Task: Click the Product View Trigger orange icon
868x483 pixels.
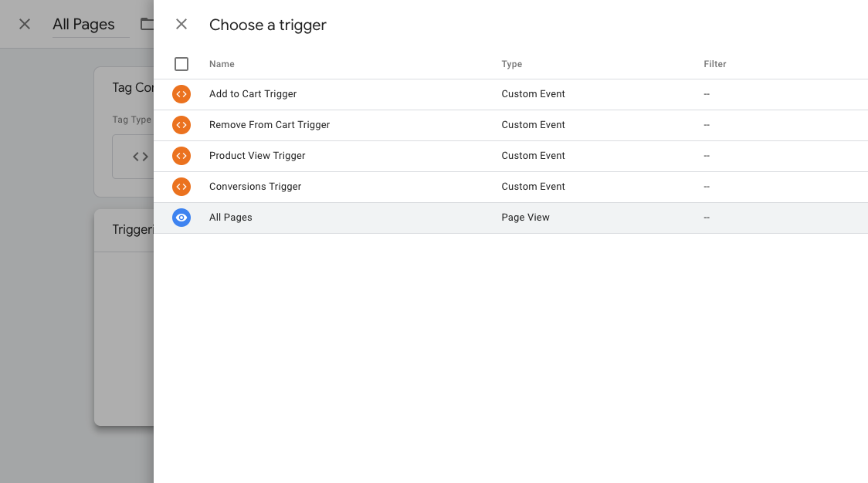Action: tap(181, 156)
